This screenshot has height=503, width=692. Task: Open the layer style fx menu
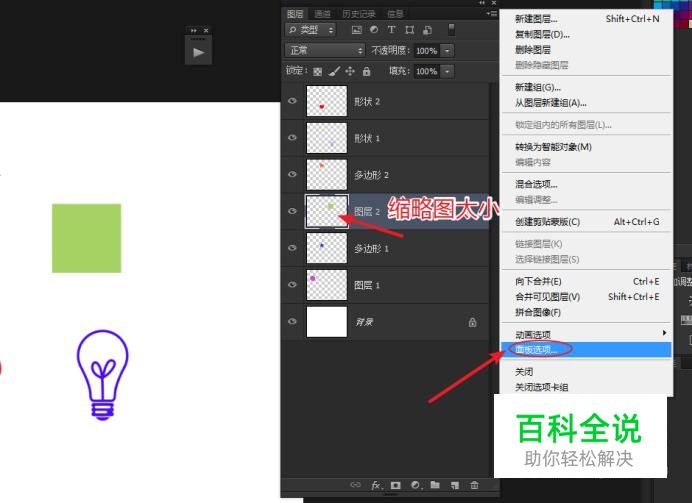(376, 485)
